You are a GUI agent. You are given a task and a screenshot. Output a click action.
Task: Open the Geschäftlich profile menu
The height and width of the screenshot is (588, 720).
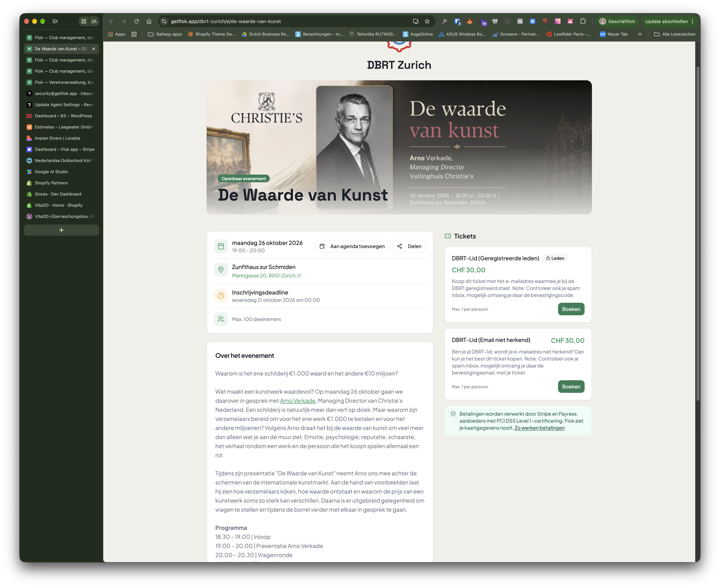[617, 21]
